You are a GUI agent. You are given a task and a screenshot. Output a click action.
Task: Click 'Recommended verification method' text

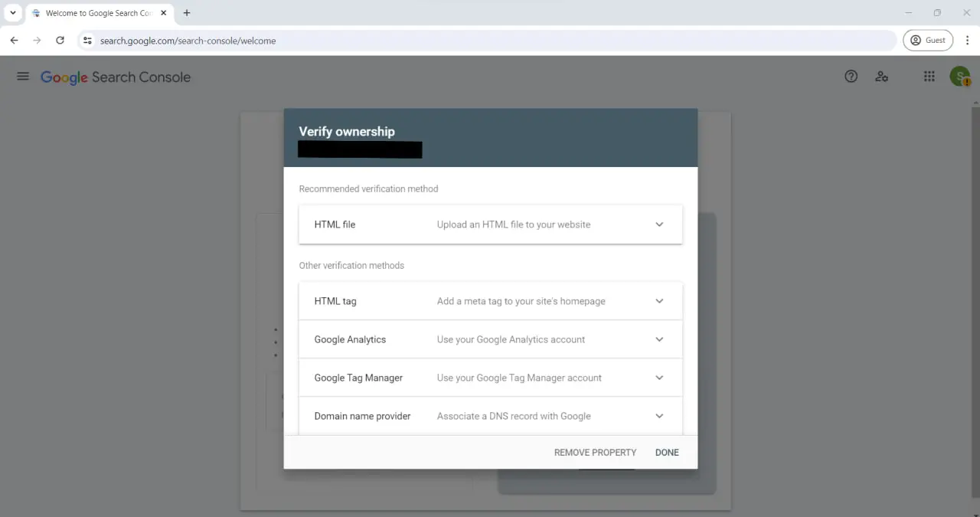[368, 188]
